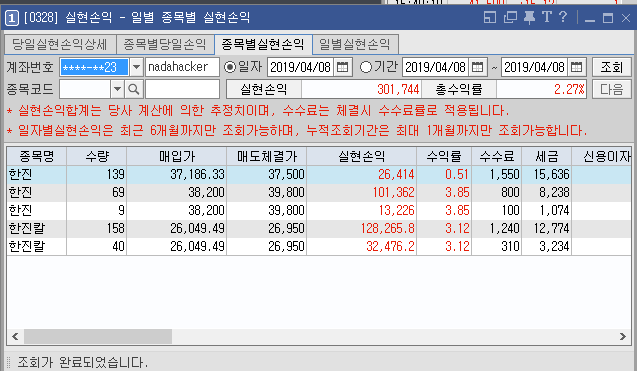Viewport: 637px width, 371px height.
Task: Click the right scroll arrow of horizontal scrollbar
Action: pos(623,336)
